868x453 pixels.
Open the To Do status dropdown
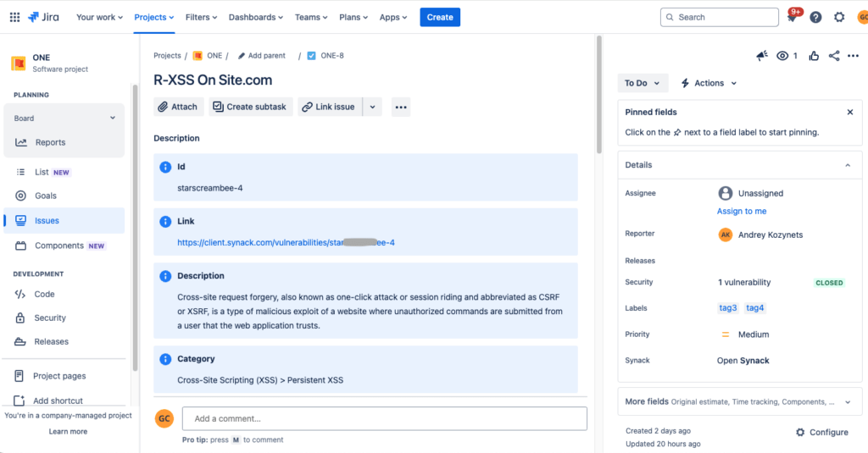[643, 83]
